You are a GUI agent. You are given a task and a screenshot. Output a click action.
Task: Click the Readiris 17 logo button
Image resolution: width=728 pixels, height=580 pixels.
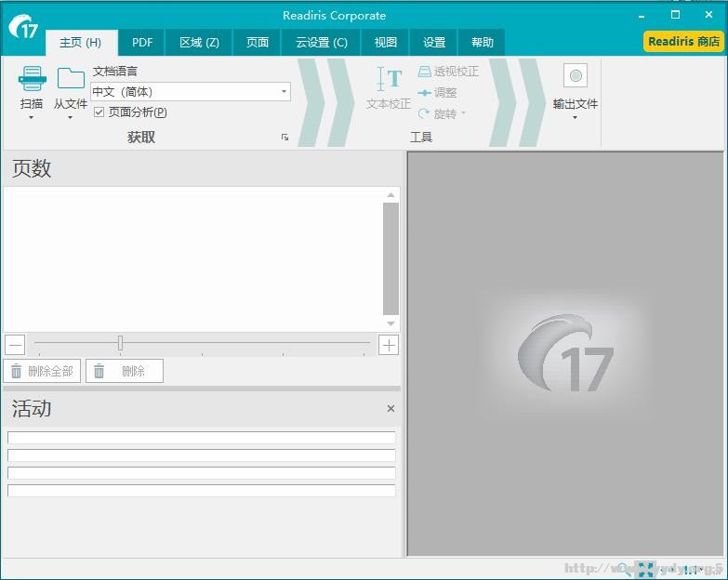[23, 27]
